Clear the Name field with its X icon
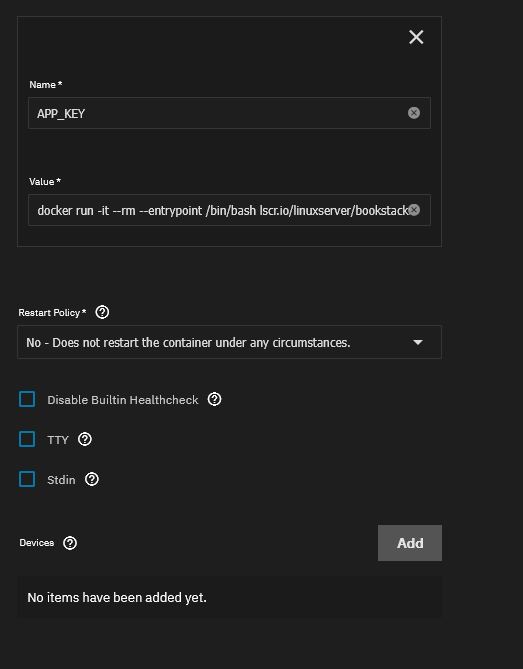 tap(414, 113)
